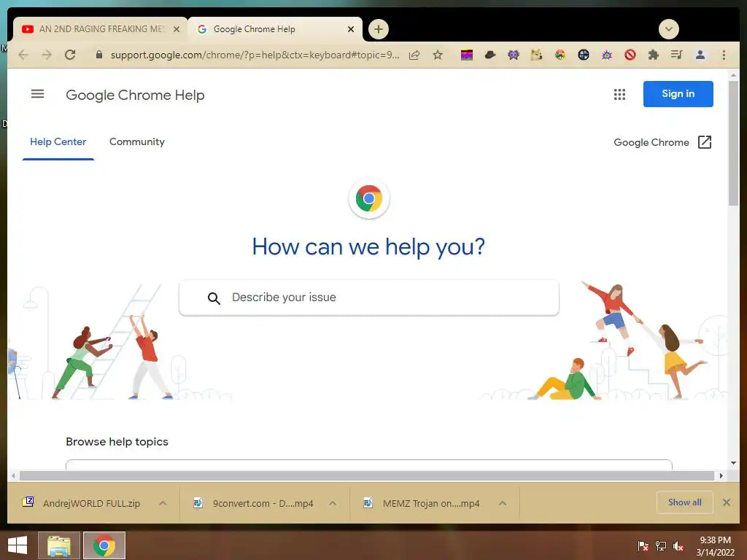Open the Chrome profile avatar
The image size is (747, 560).
(x=700, y=55)
